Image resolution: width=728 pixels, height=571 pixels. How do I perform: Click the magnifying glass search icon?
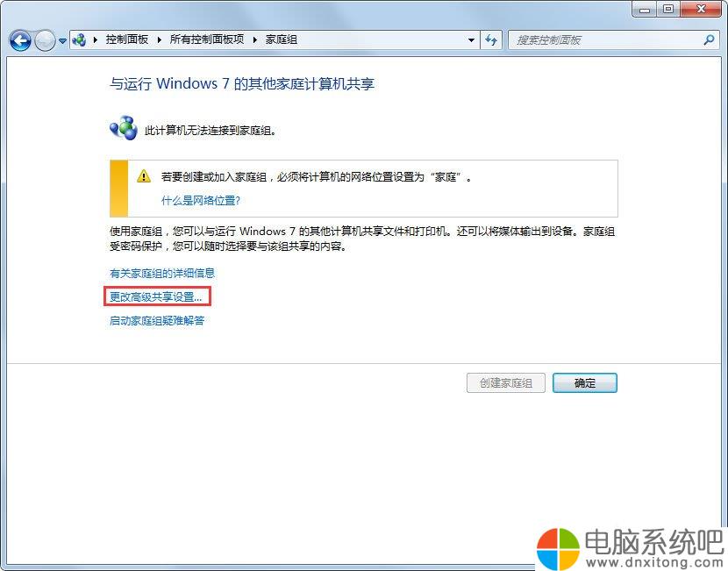(x=709, y=40)
